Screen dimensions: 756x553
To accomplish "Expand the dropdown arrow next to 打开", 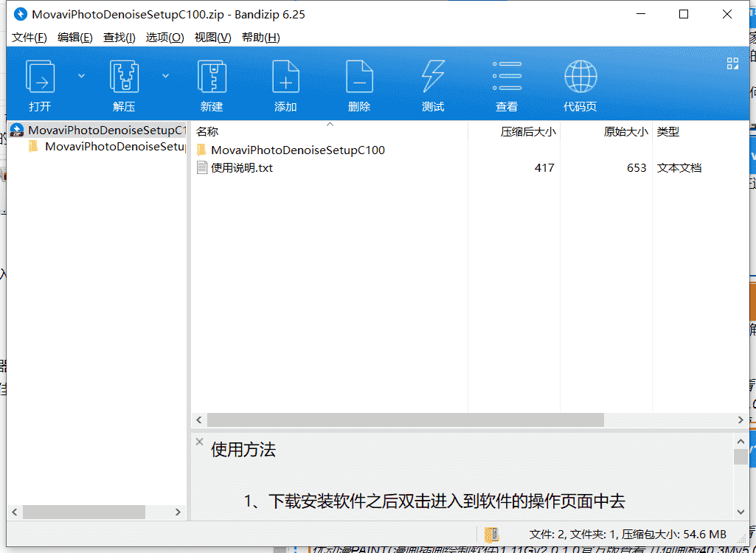I will 81,76.
